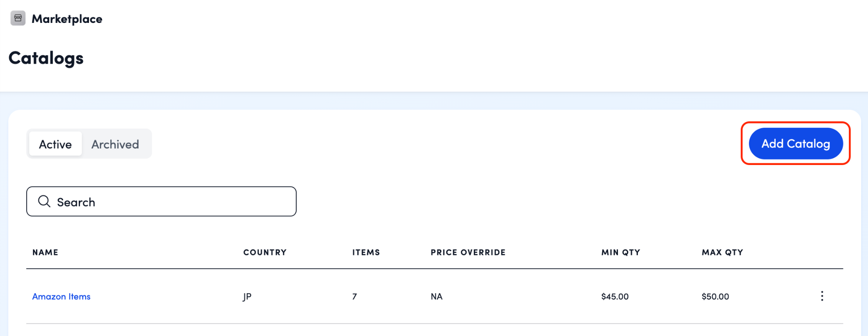This screenshot has width=868, height=336.
Task: Switch to the Archived tab
Action: pos(115,144)
